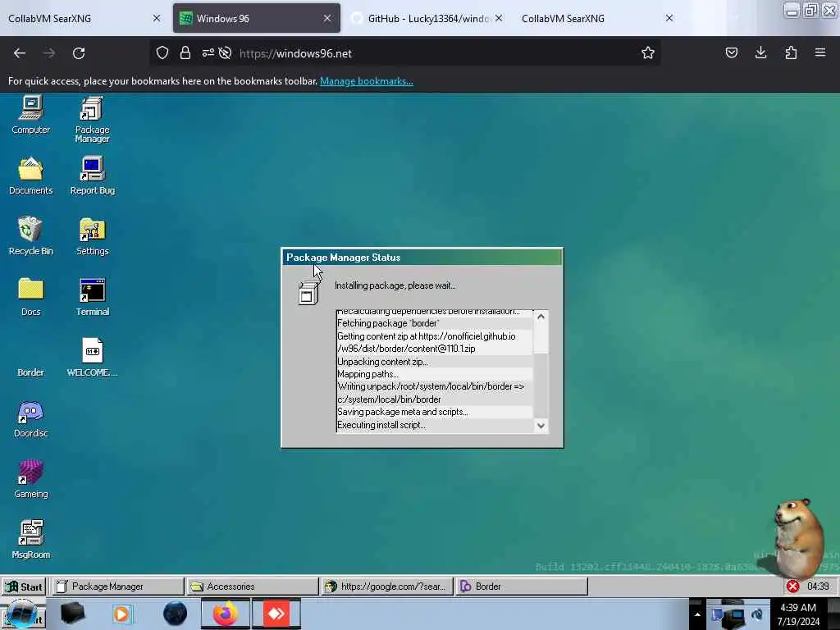This screenshot has width=840, height=630.
Task: Open the red AnyDesk host taskbar icon
Action: [276, 614]
